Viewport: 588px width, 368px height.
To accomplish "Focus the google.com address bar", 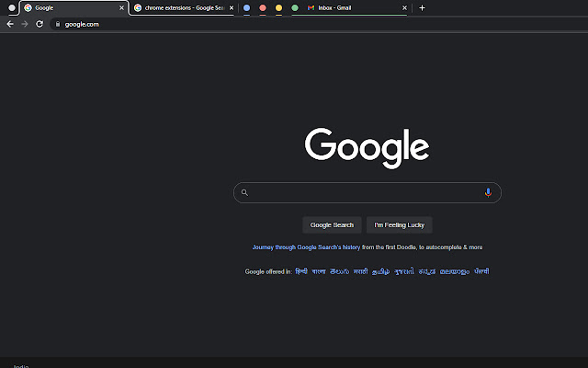I will pos(319,24).
